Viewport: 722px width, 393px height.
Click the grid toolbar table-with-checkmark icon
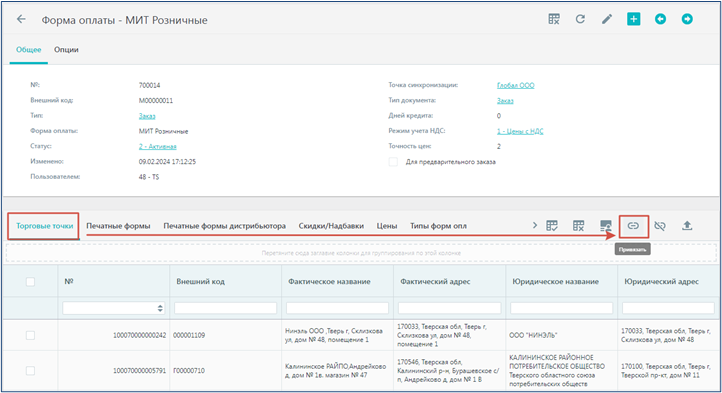(x=552, y=226)
